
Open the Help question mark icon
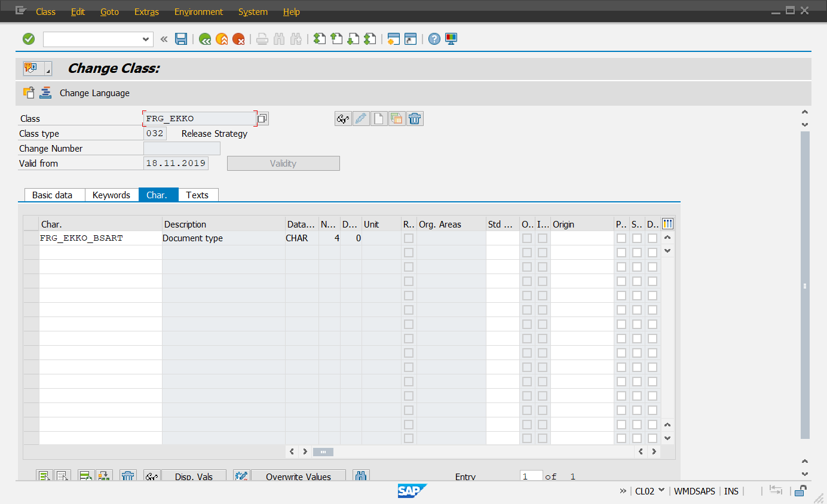point(434,39)
